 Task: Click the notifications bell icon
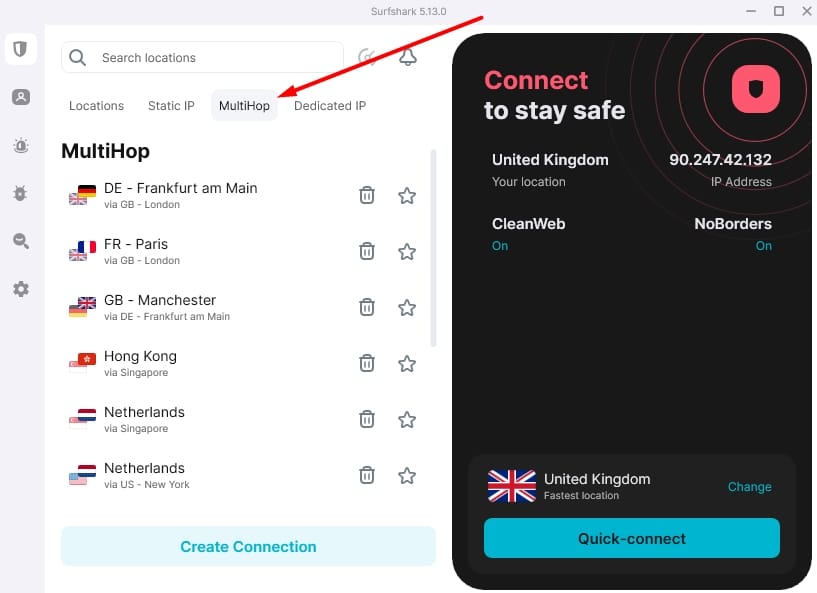click(407, 57)
